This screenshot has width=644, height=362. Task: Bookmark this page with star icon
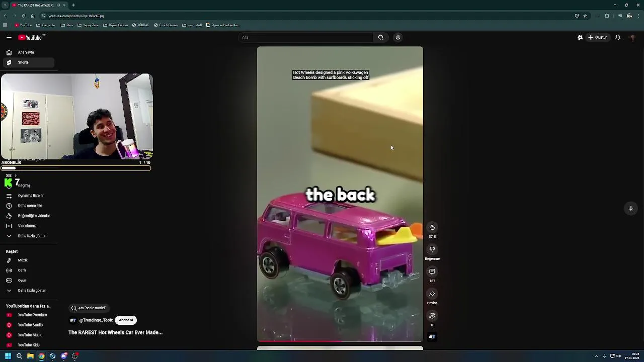[x=585, y=16]
